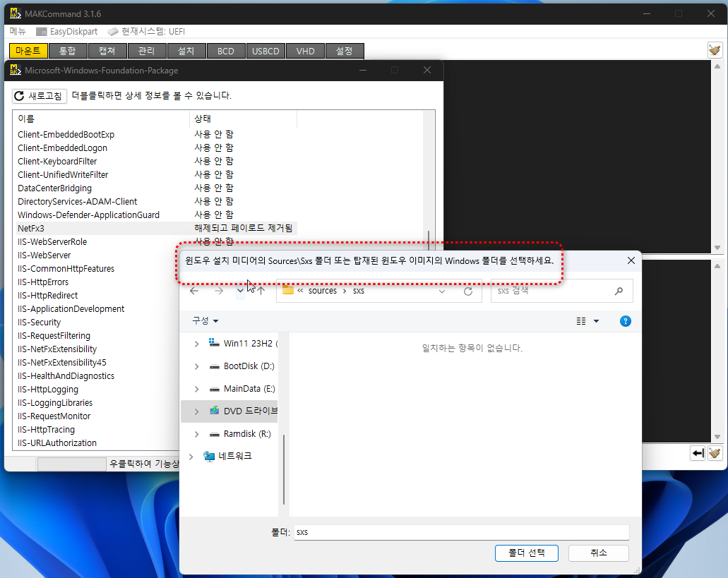Screen dimensions: 728x578
Task: Select the Network node in the tree
Action: (228, 456)
